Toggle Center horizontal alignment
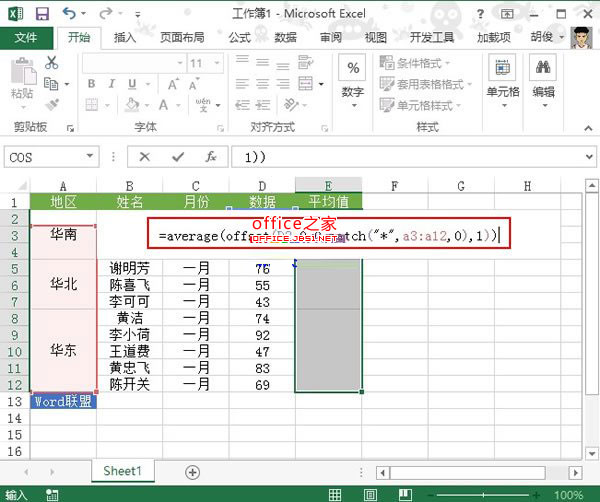The image size is (600, 502). point(262,83)
